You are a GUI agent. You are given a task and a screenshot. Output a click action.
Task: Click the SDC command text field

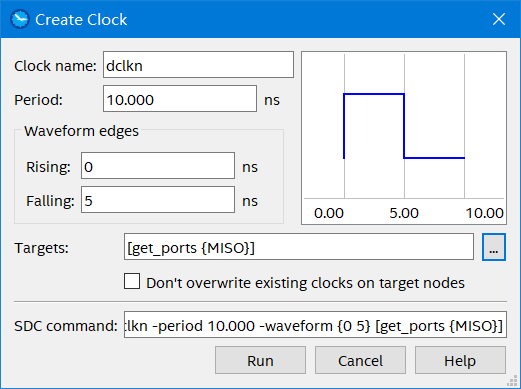click(x=315, y=325)
